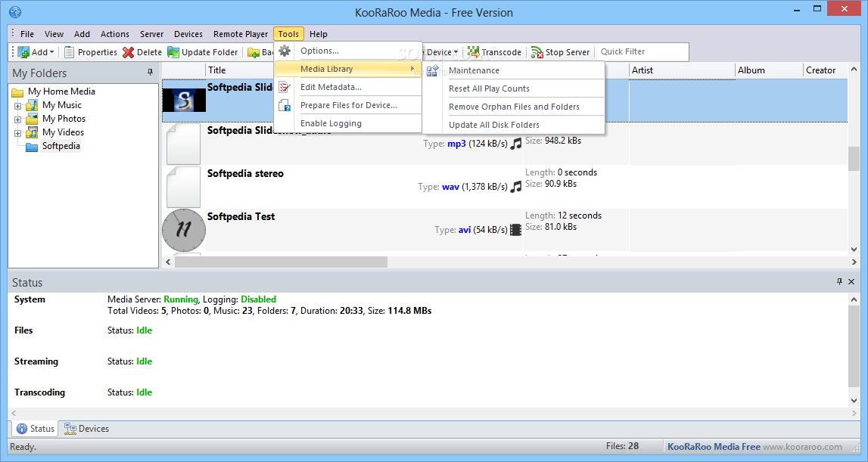The width and height of the screenshot is (868, 462).
Task: Click the Edit Metadata icon
Action: [x=285, y=87]
